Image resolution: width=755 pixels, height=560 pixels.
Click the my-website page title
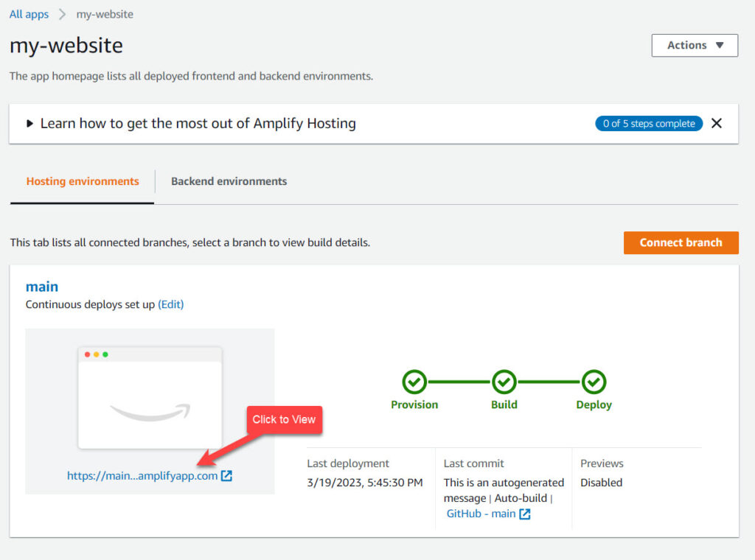tap(66, 46)
